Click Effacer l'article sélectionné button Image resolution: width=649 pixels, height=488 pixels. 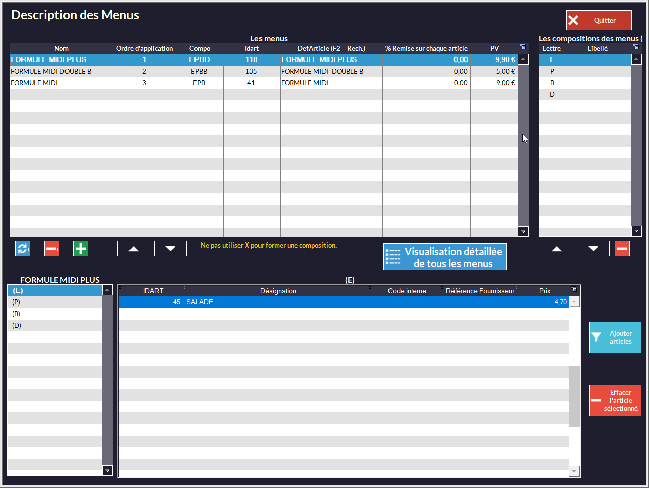pyautogui.click(x=615, y=401)
